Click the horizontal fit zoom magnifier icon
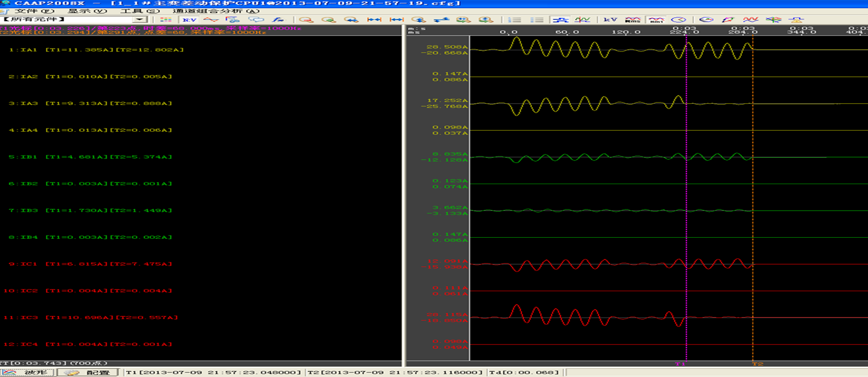The height and width of the screenshot is (377, 868). coord(463,19)
